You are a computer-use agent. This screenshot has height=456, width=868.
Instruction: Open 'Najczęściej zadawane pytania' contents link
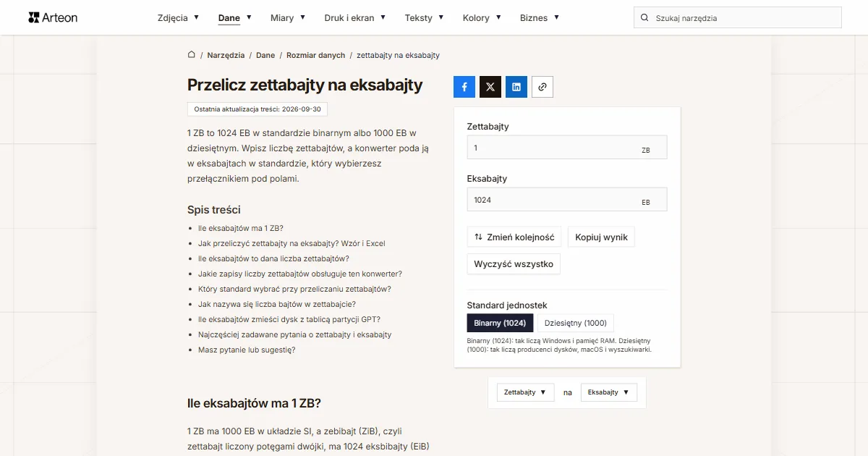pos(295,334)
